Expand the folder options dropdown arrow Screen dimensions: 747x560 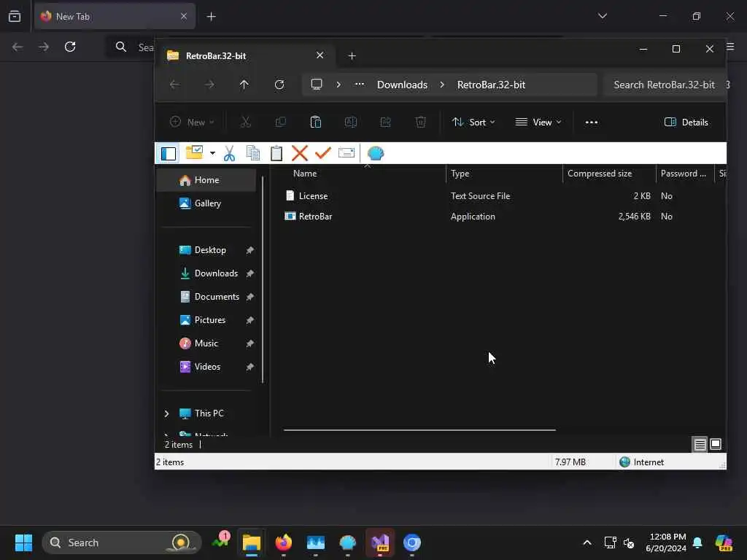212,153
